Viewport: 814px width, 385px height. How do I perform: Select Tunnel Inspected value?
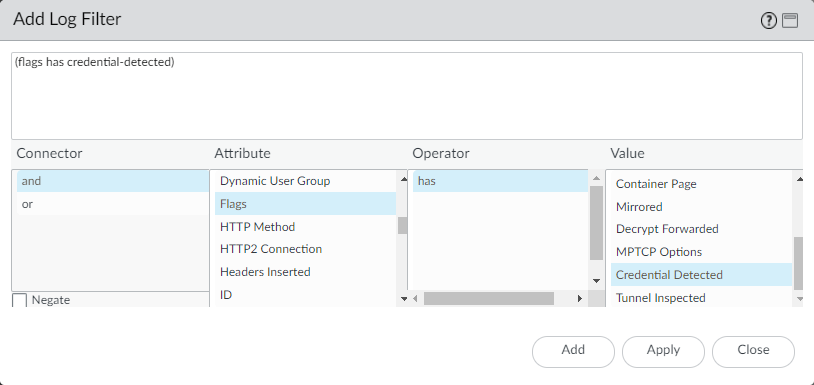pos(701,298)
